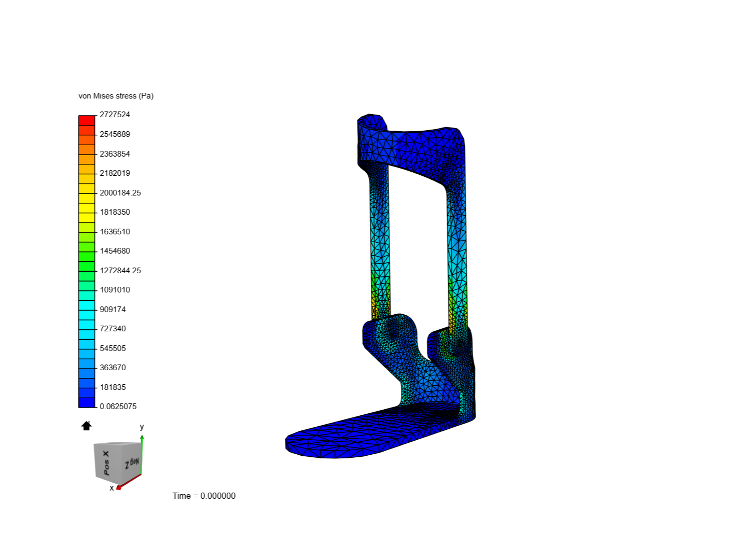The width and height of the screenshot is (747, 560).
Task: Click legend value 1272844.25
Action: coord(120,270)
